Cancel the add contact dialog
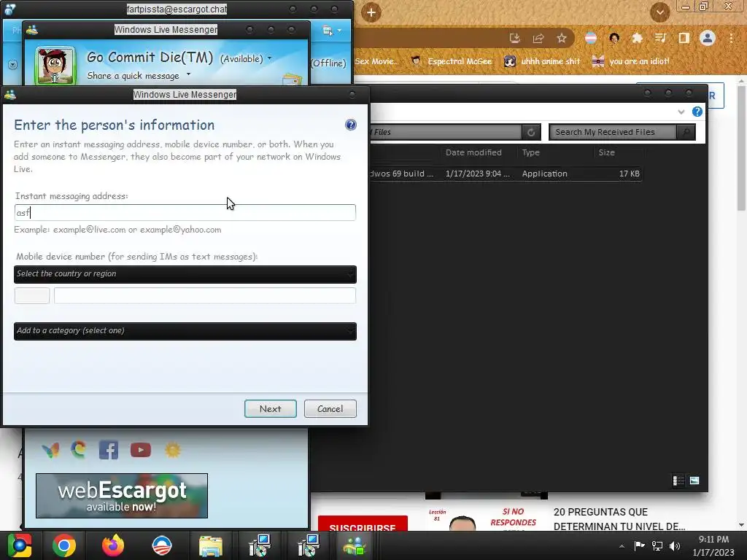 (x=330, y=408)
